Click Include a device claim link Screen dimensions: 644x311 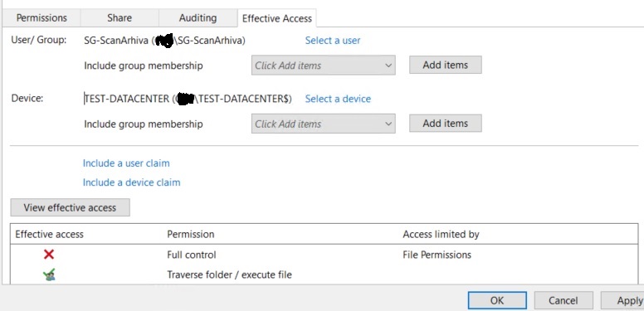pos(131,182)
